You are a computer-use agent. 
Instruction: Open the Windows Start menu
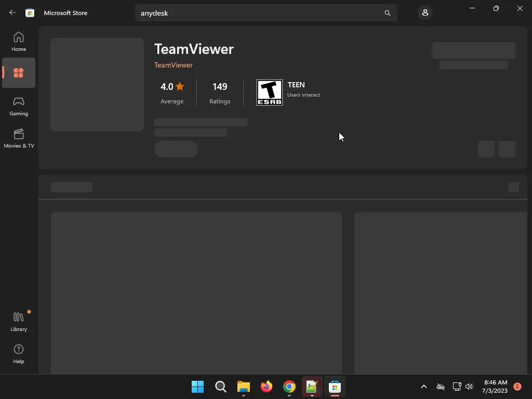(197, 387)
